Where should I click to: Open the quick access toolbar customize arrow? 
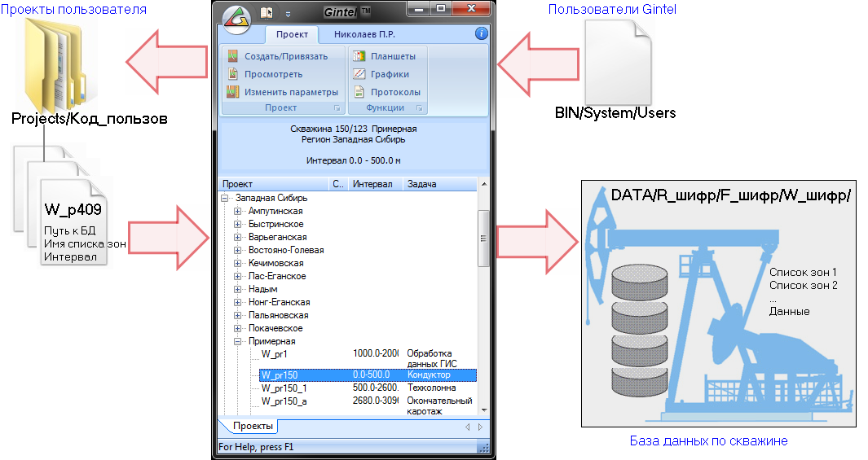pos(288,13)
